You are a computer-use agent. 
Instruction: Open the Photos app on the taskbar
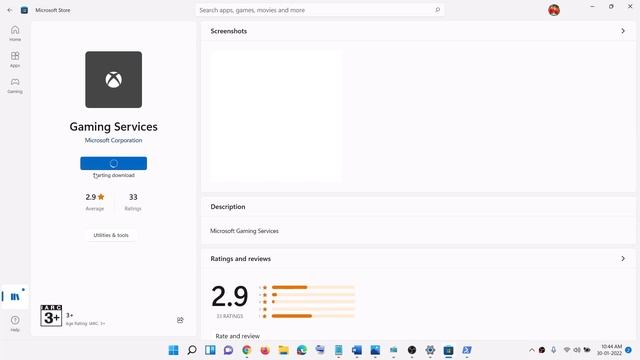(375, 350)
